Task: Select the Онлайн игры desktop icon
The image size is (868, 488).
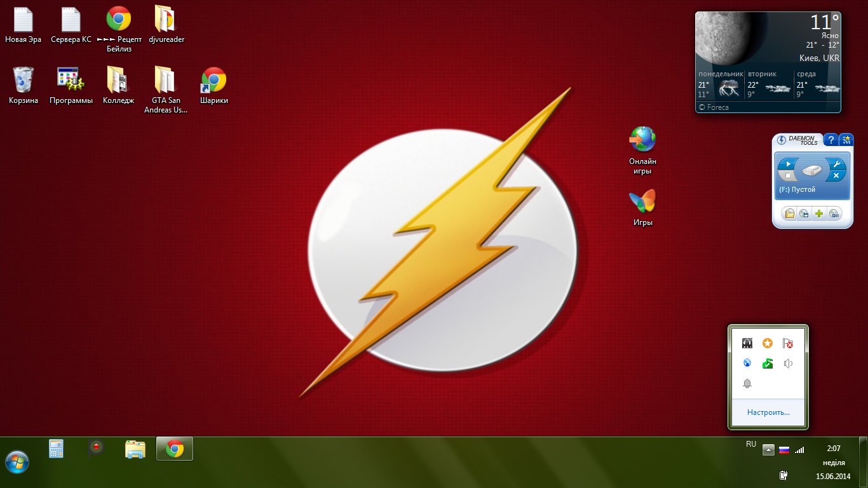Action: pos(642,151)
